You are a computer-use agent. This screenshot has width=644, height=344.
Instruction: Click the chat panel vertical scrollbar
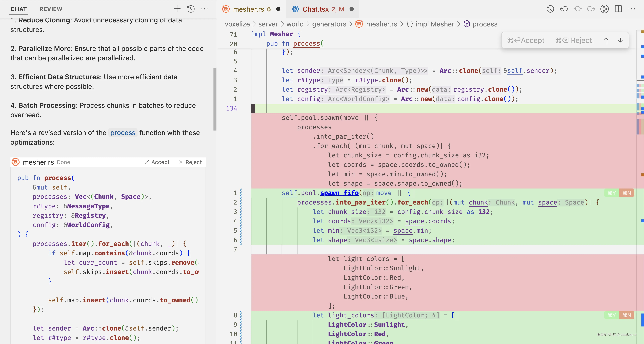pyautogui.click(x=215, y=99)
